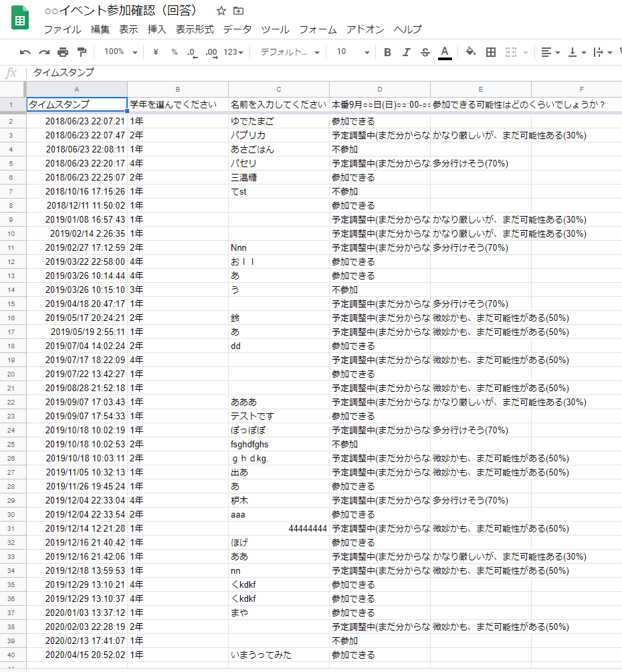The width and height of the screenshot is (622, 672).
Task: Open the ヘルプ menu
Action: tap(408, 29)
